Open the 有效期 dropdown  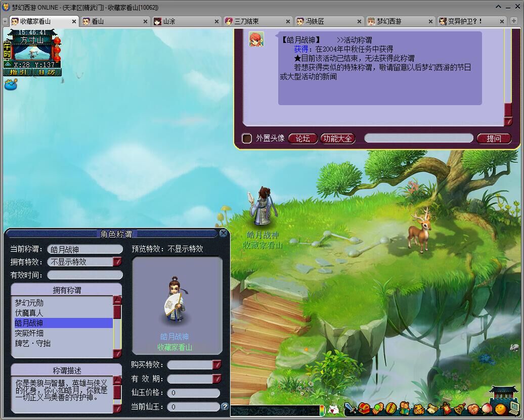216,379
